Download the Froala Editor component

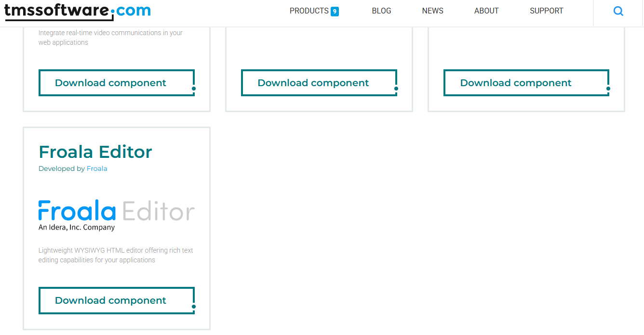pyautogui.click(x=116, y=300)
